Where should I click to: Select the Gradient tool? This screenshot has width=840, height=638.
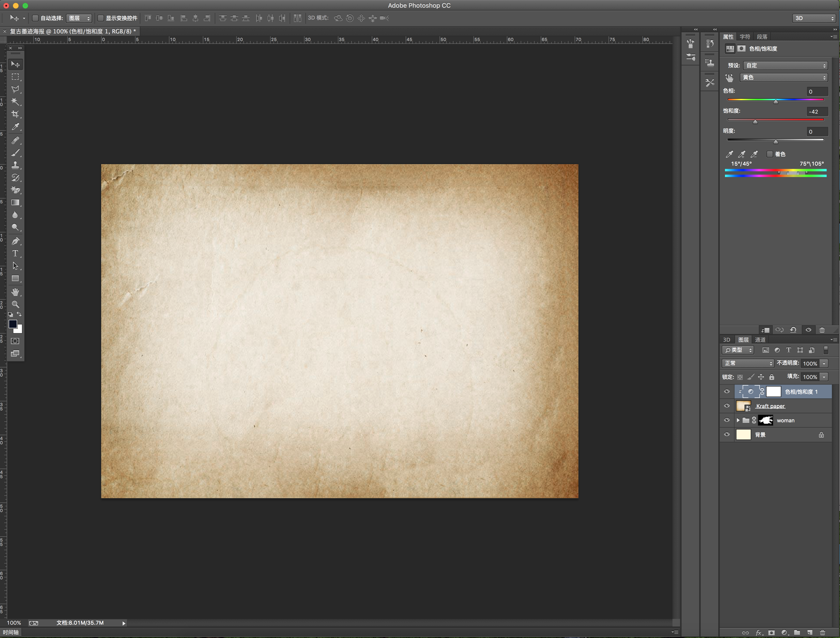coord(15,202)
